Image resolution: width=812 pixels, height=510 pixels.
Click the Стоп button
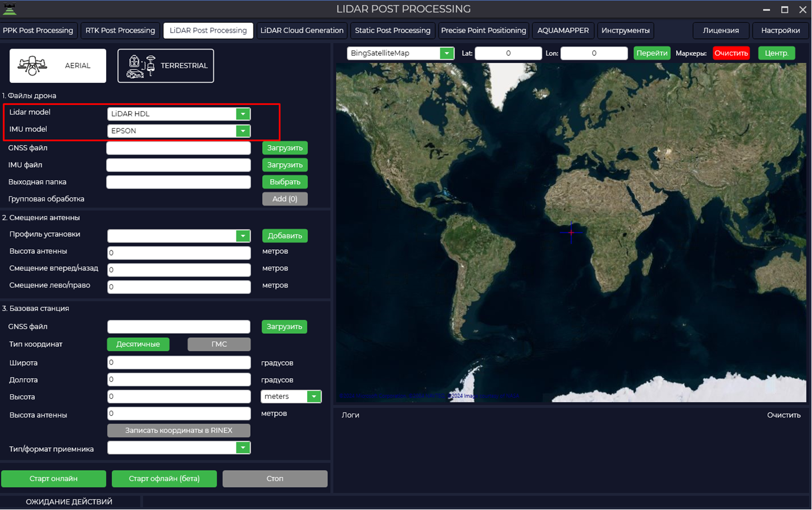(x=275, y=479)
